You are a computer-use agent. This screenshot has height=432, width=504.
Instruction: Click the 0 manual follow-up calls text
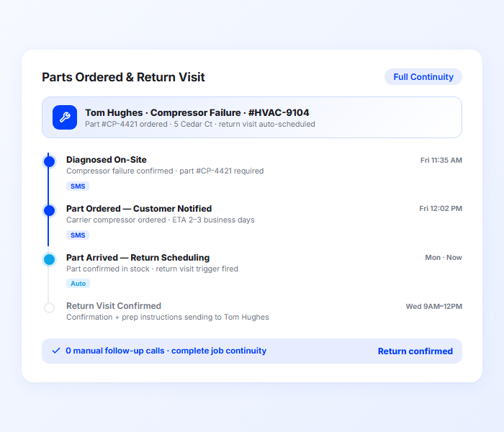pos(166,351)
